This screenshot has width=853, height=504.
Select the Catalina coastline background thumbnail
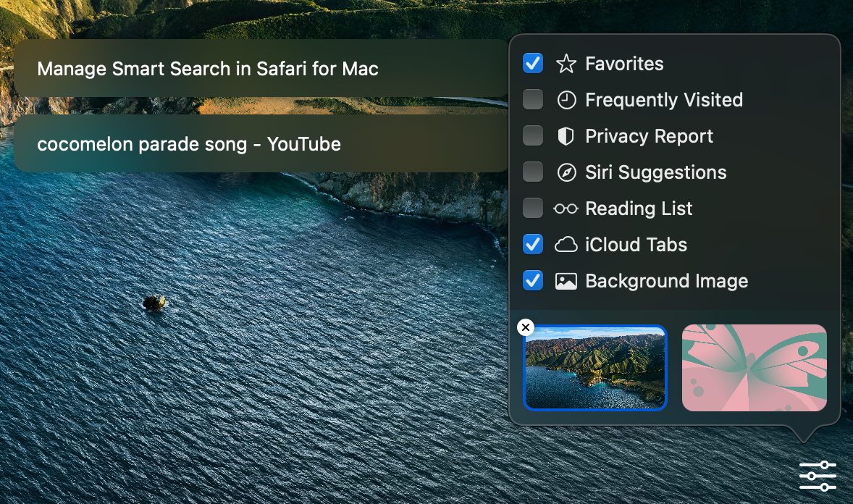point(595,368)
